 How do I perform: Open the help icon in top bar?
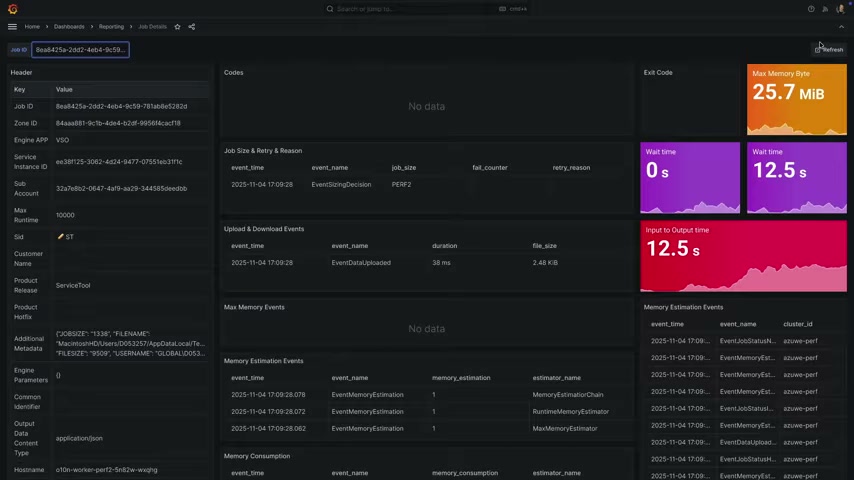click(811, 9)
